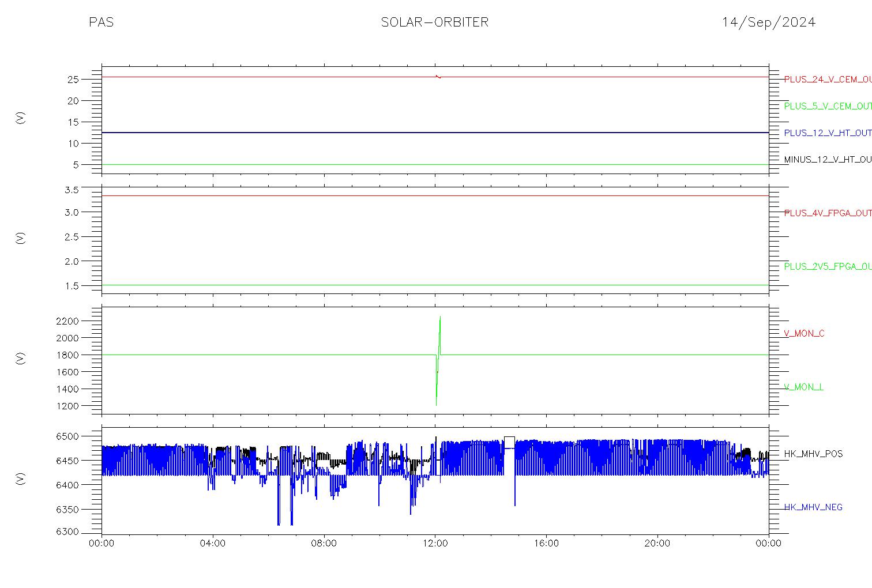Click the 3.5 tick on the FPGA panel axis

pyautogui.click(x=72, y=190)
